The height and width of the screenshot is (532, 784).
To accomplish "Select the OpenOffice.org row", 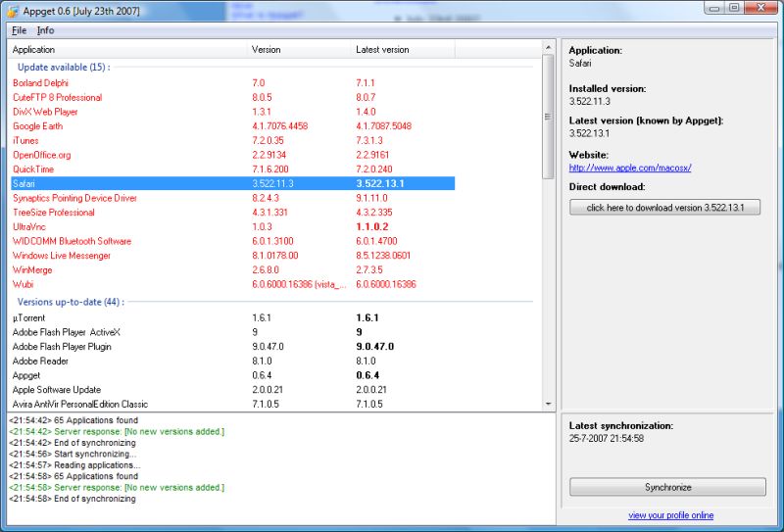I will point(233,155).
